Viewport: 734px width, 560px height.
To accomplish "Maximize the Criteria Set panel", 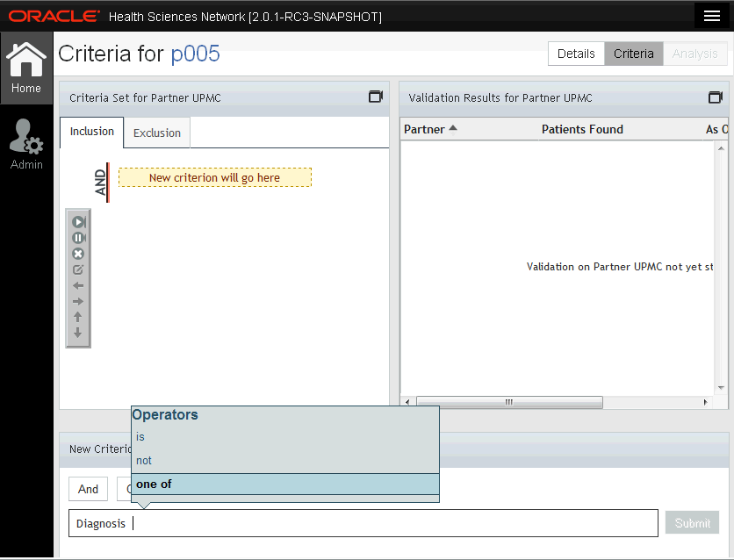I will tap(376, 97).
